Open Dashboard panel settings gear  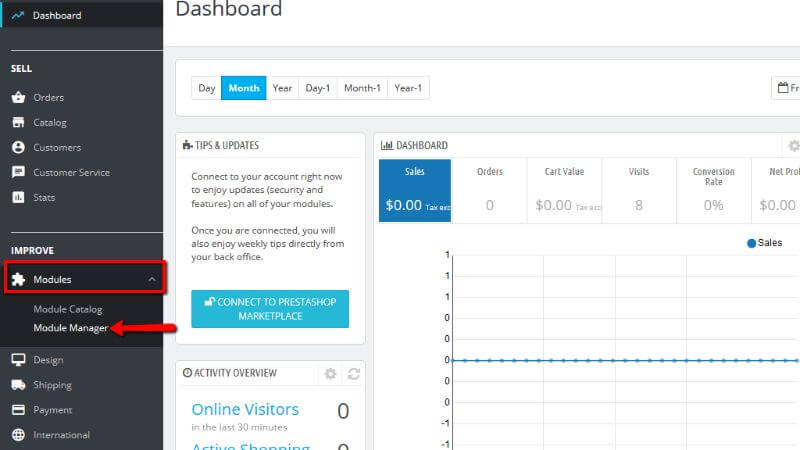coord(793,146)
